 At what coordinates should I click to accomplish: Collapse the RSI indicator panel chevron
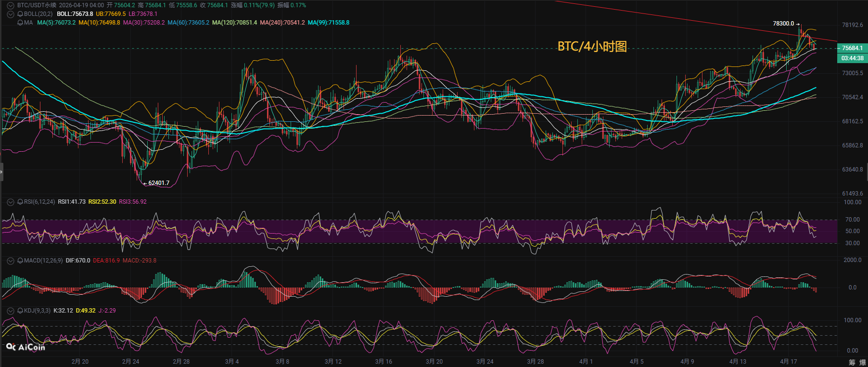[x=10, y=202]
